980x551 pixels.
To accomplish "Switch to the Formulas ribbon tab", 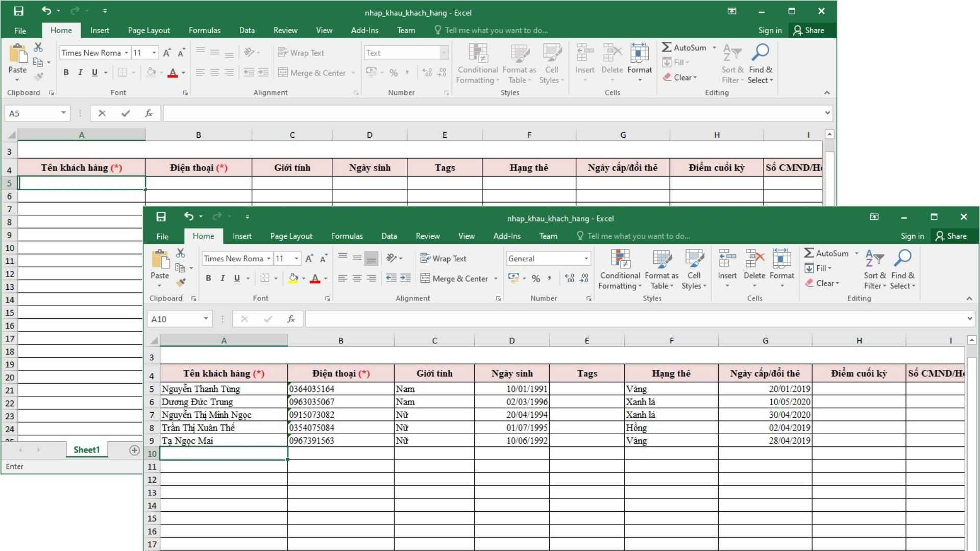I will (x=347, y=236).
